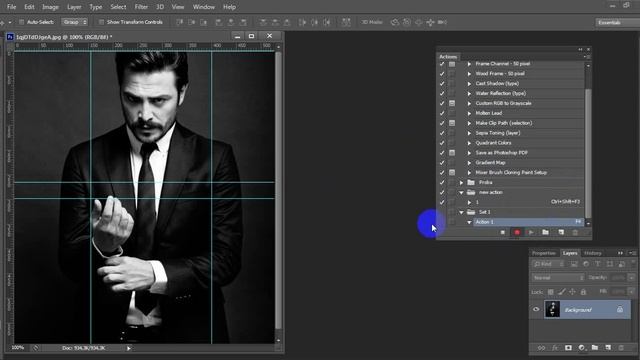
Task: Enable the Auto-Select checkbox
Action: click(x=22, y=22)
